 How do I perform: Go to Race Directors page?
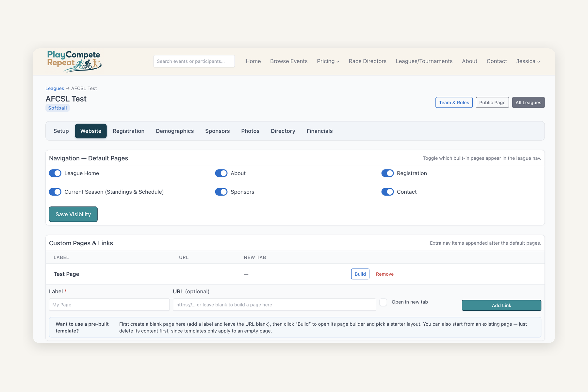(x=367, y=61)
